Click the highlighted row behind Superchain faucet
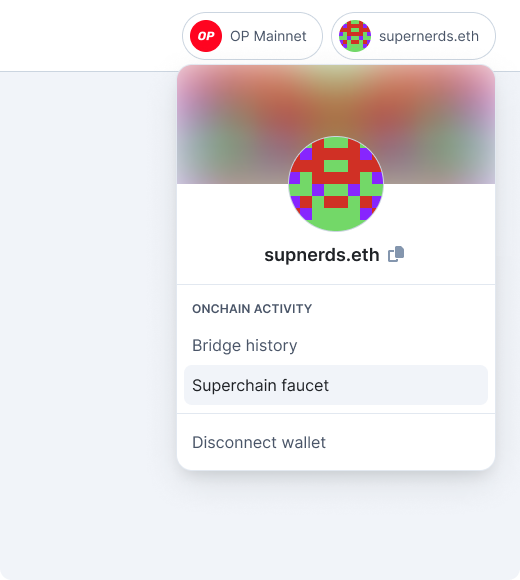The height and width of the screenshot is (580, 520). click(x=407, y=385)
